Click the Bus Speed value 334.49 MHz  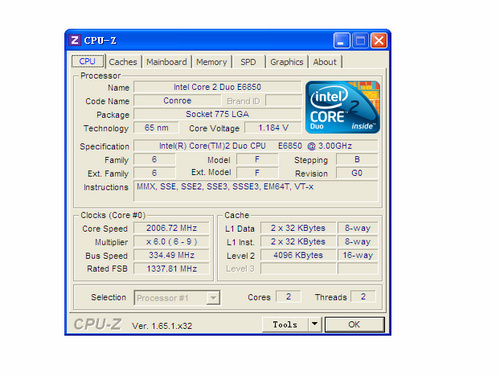pyautogui.click(x=171, y=255)
